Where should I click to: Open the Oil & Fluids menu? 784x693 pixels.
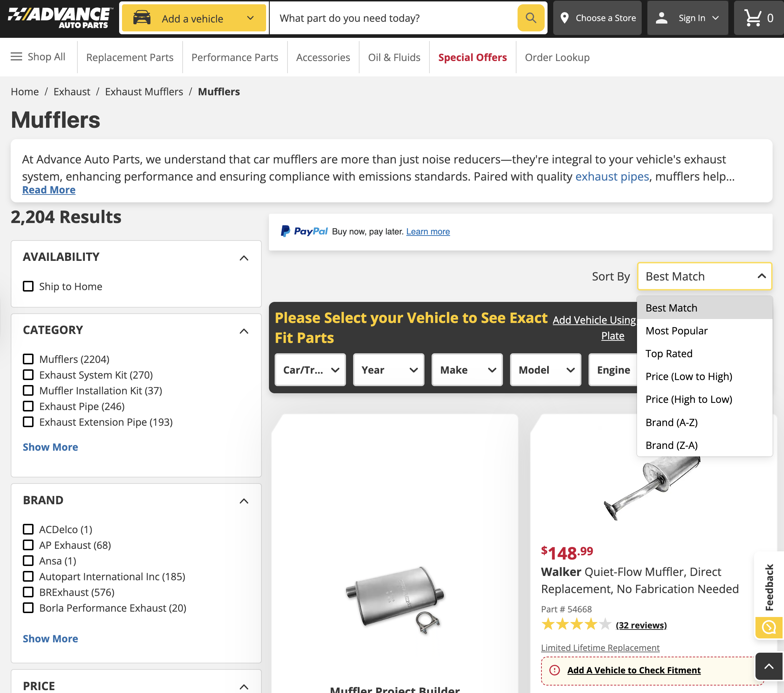point(393,57)
